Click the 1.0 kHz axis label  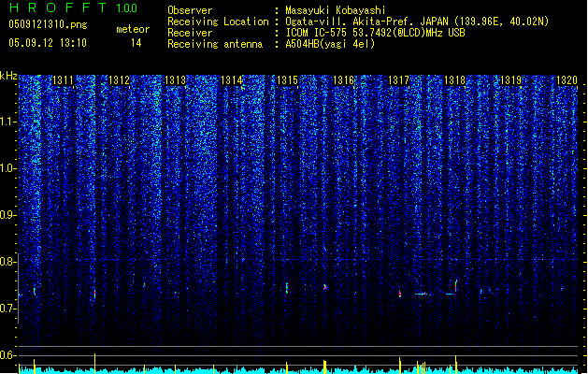(7, 168)
